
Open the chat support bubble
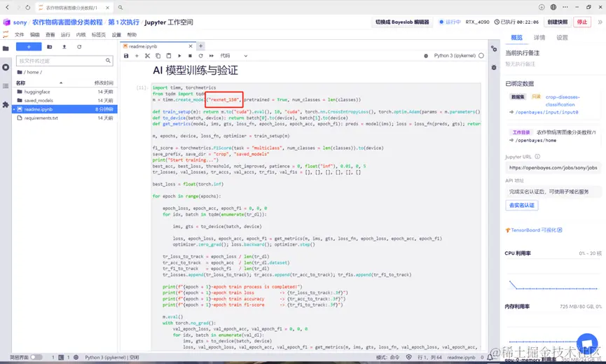(586, 343)
